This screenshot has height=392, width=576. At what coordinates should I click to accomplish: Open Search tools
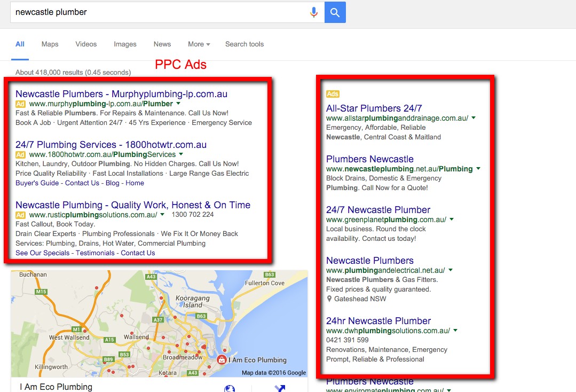tap(244, 44)
